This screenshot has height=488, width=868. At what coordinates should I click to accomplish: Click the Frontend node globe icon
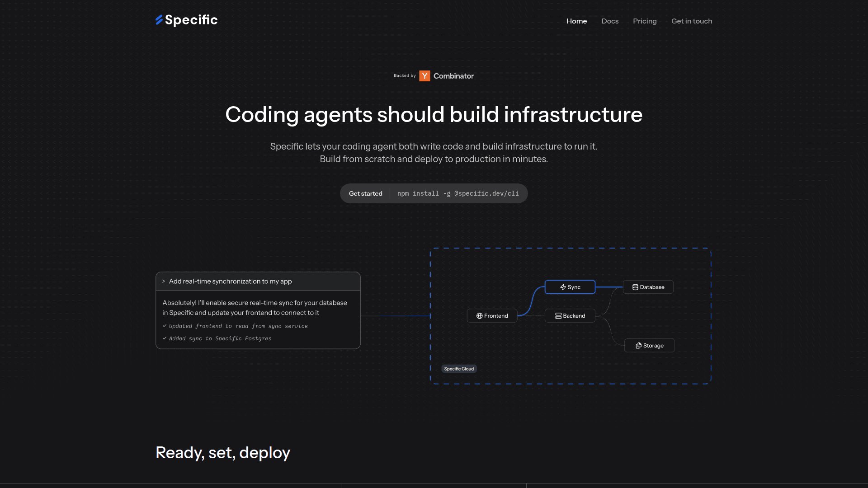479,316
